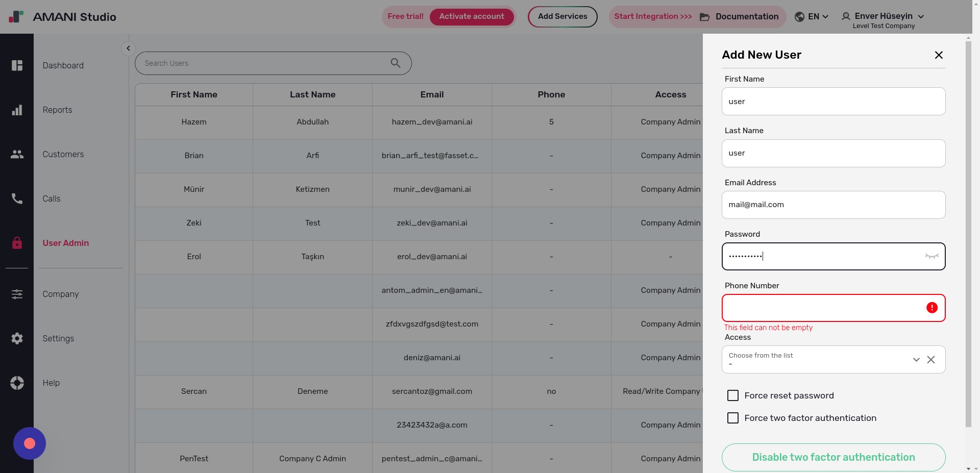Click the Dashboard grid icon in sidebar
The image size is (980, 473).
point(17,65)
